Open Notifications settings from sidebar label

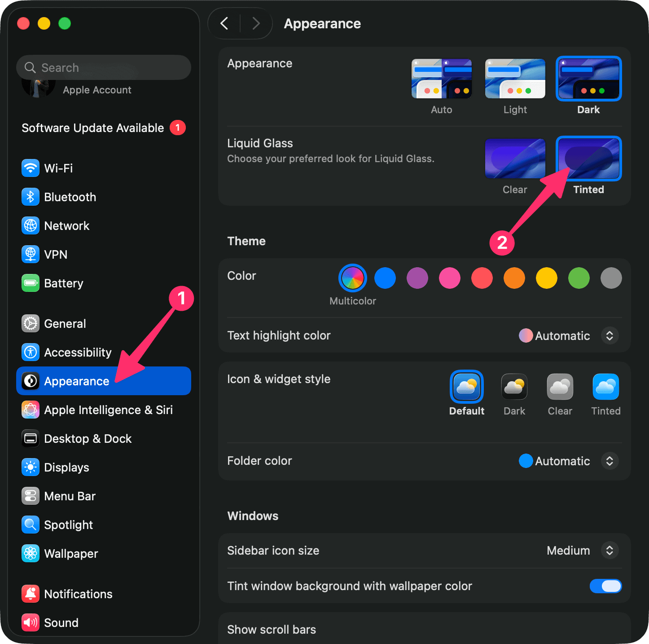coord(78,594)
